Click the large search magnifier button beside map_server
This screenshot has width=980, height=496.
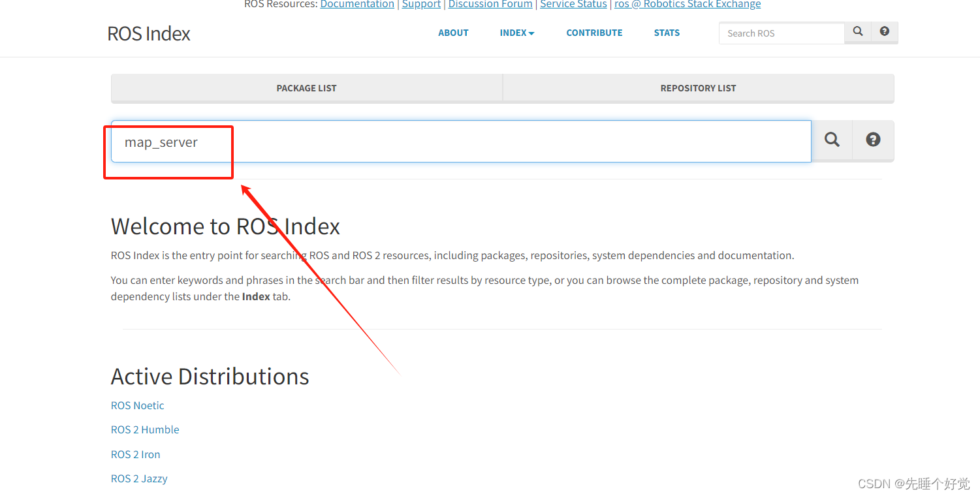click(x=832, y=140)
